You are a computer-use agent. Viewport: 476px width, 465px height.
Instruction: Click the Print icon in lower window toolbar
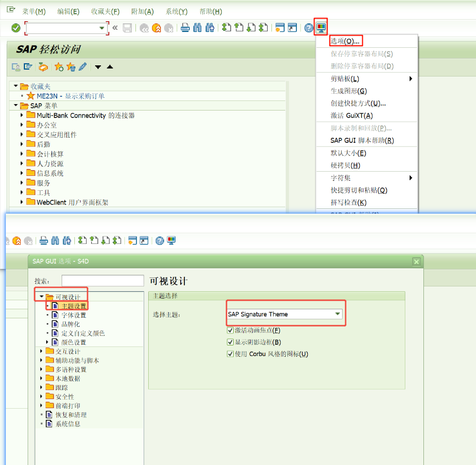pos(44,241)
